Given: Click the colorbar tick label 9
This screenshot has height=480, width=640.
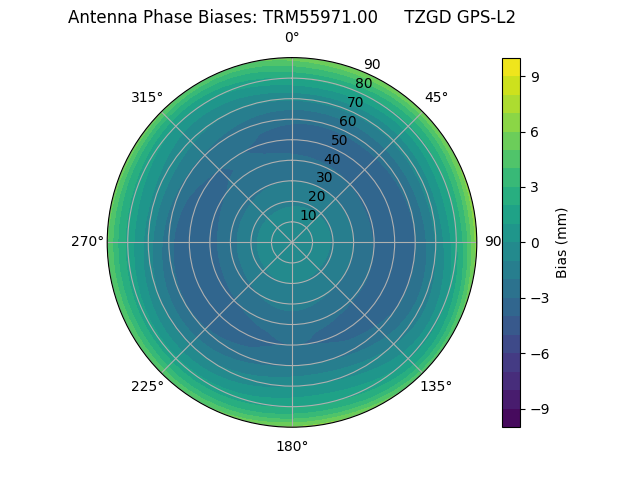Looking at the screenshot, I should 535,76.
